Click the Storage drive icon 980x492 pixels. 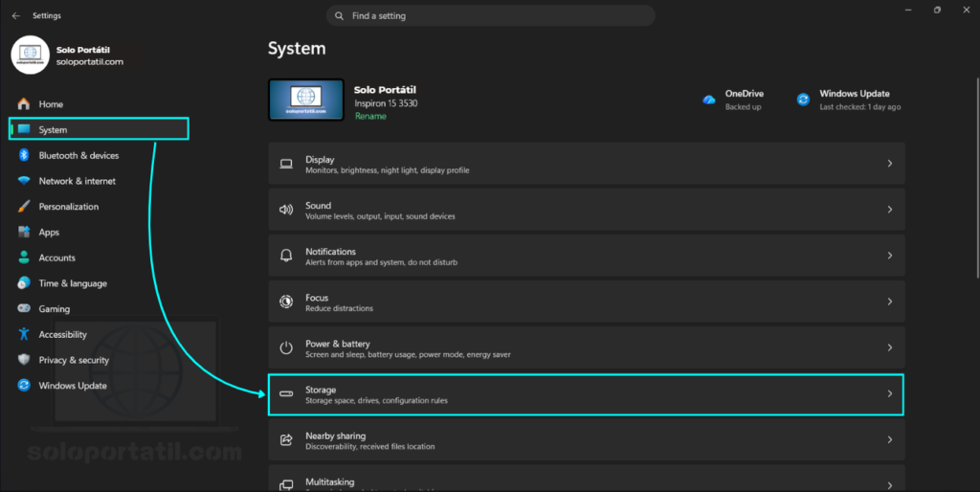point(286,393)
